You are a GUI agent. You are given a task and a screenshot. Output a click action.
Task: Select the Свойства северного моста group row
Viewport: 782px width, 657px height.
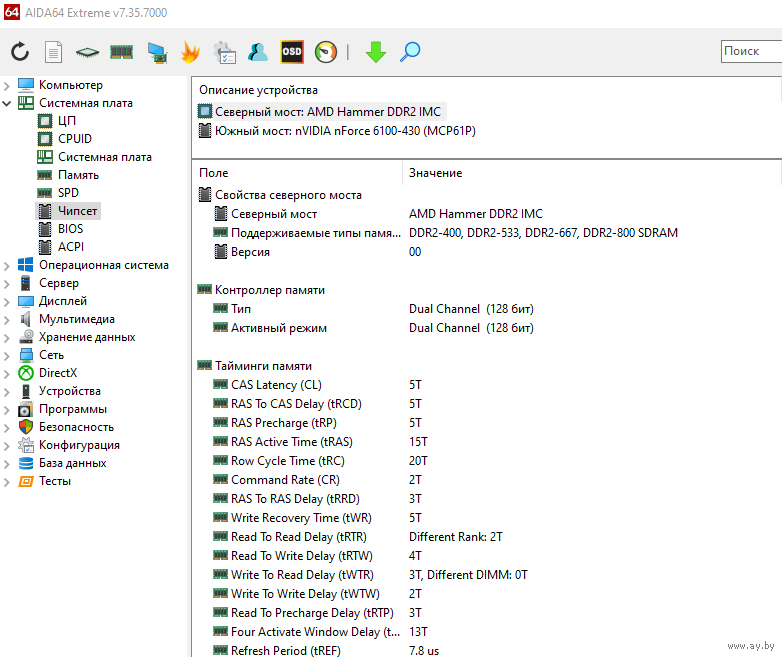(288, 195)
